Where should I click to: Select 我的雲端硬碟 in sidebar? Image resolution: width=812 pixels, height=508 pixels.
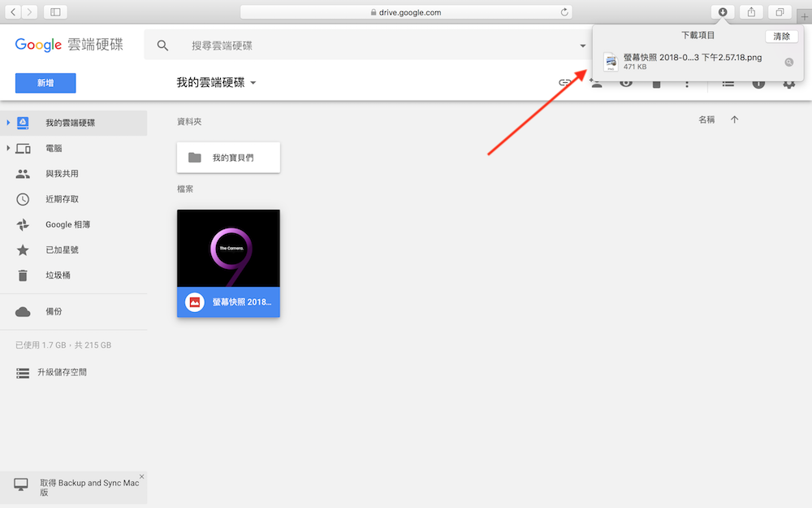coord(74,123)
